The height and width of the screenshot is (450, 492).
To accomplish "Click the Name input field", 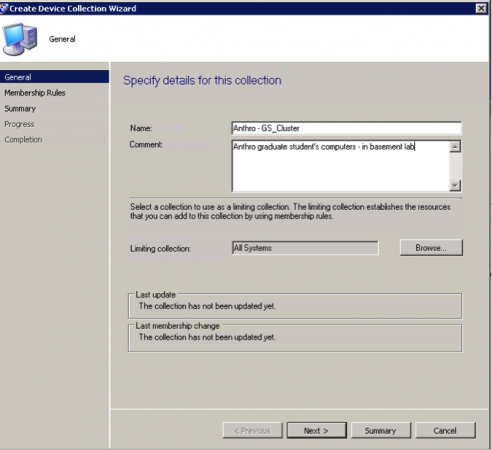I will [x=346, y=128].
